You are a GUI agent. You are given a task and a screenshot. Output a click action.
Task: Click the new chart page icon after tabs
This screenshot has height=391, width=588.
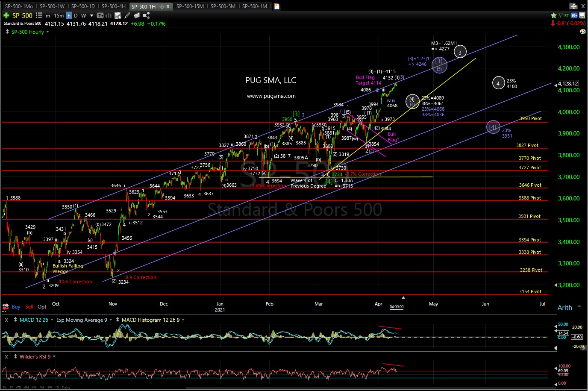click(277, 6)
